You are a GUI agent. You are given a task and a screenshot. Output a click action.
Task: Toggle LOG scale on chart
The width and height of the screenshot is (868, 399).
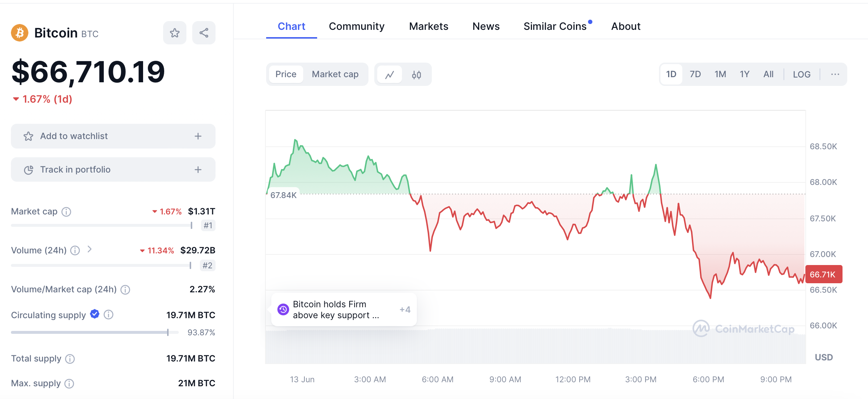[801, 75]
